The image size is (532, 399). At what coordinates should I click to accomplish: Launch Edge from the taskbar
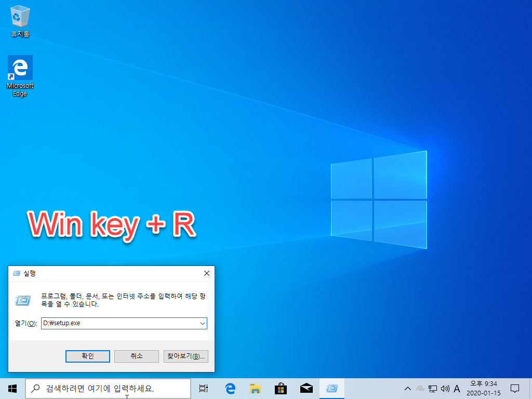click(230, 389)
